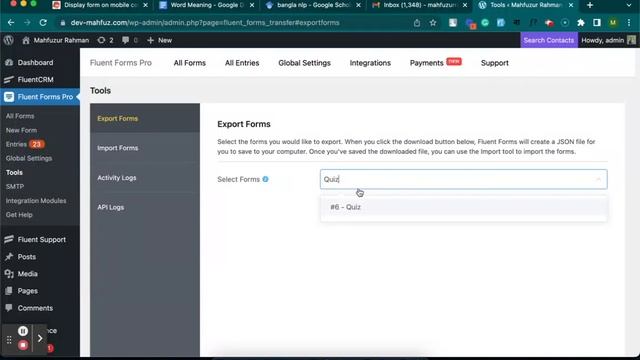Viewport: 640px width, 360px height.
Task: Open Fluent Support in sidebar
Action: pyautogui.click(x=40, y=240)
